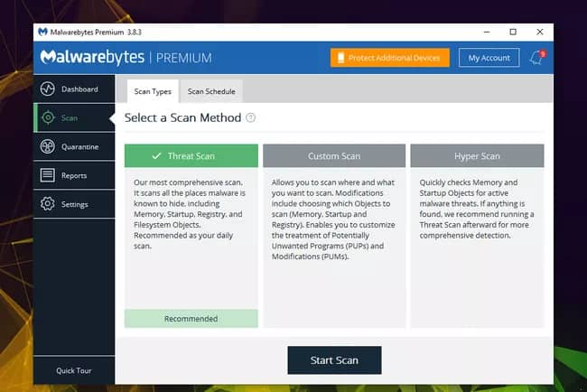Close the Malwarebytes window
This screenshot has width=587, height=392.
coord(540,32)
